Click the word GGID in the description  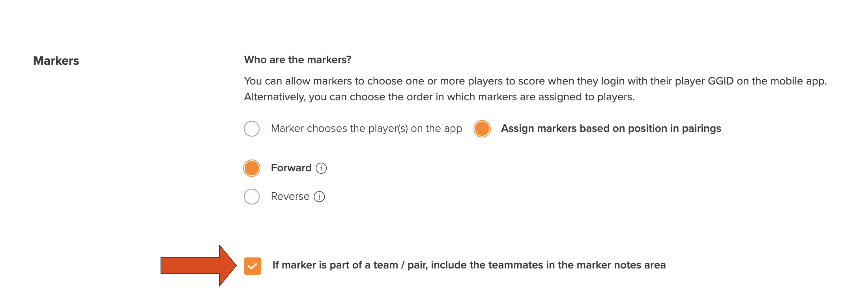coord(721,81)
